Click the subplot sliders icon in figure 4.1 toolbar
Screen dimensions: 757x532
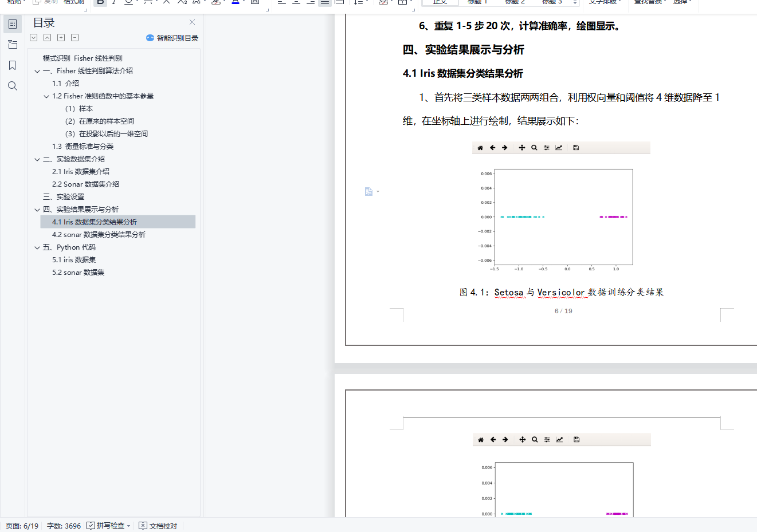(547, 148)
